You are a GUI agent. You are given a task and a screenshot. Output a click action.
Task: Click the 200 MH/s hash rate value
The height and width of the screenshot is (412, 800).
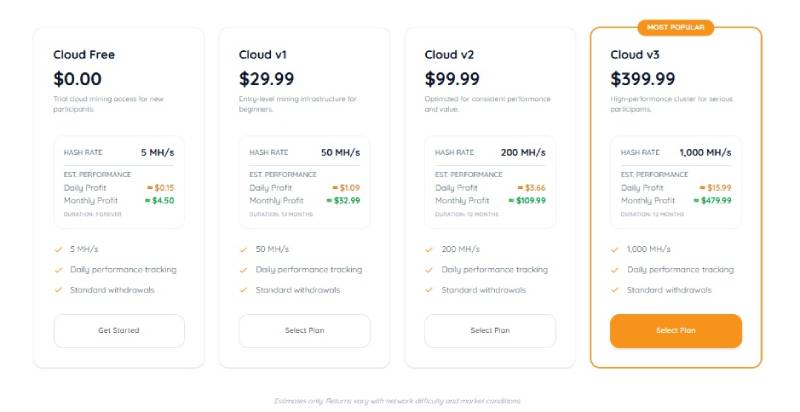[523, 152]
